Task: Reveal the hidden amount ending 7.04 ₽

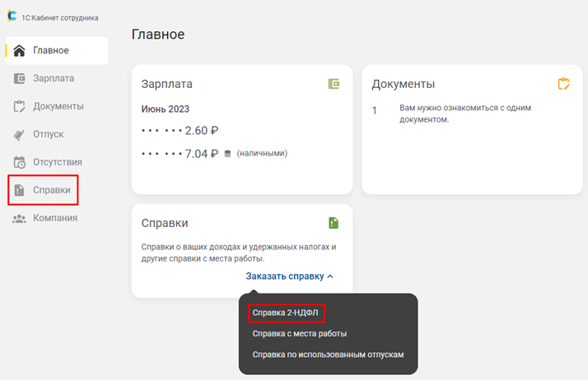Action: click(180, 154)
